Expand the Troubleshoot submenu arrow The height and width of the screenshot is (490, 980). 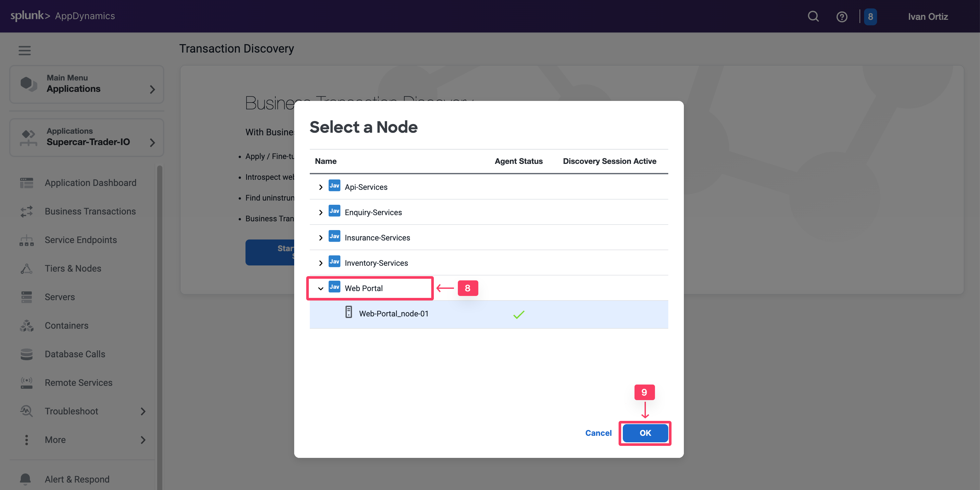coord(143,411)
